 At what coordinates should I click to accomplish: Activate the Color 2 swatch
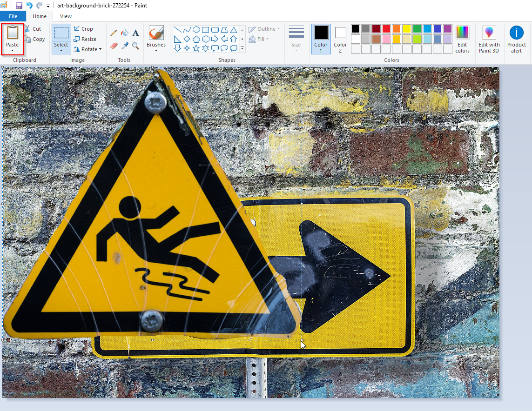coord(340,38)
